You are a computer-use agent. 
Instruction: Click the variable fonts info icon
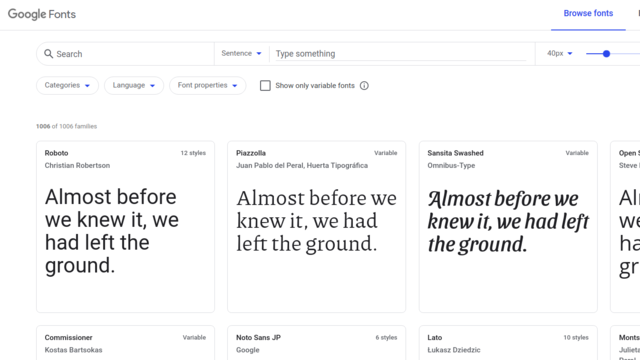pyautogui.click(x=364, y=86)
